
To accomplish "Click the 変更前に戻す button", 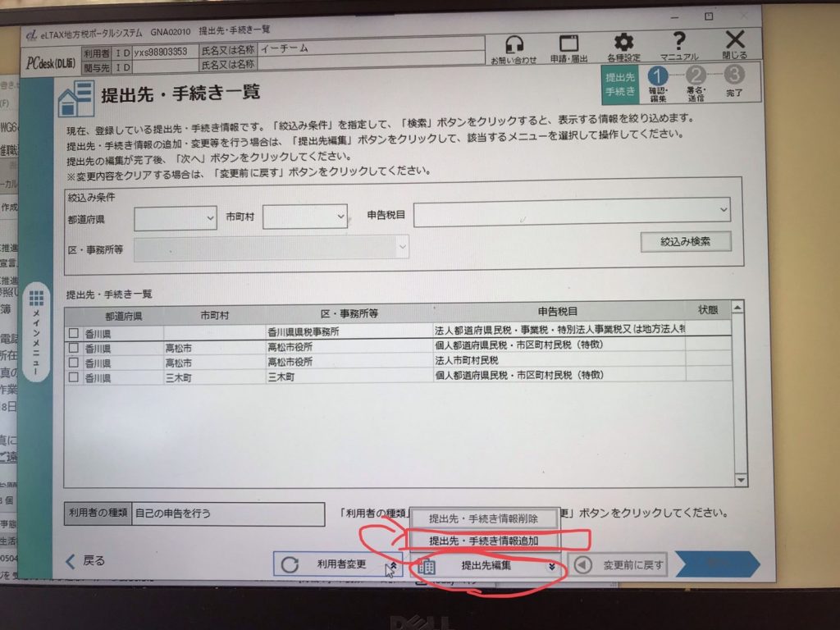I will [618, 564].
